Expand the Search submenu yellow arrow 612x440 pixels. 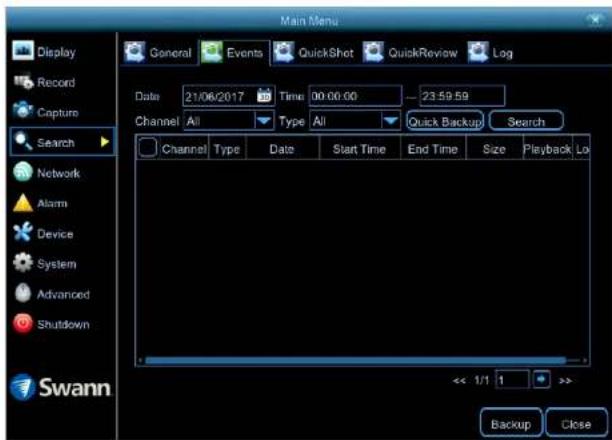point(105,142)
